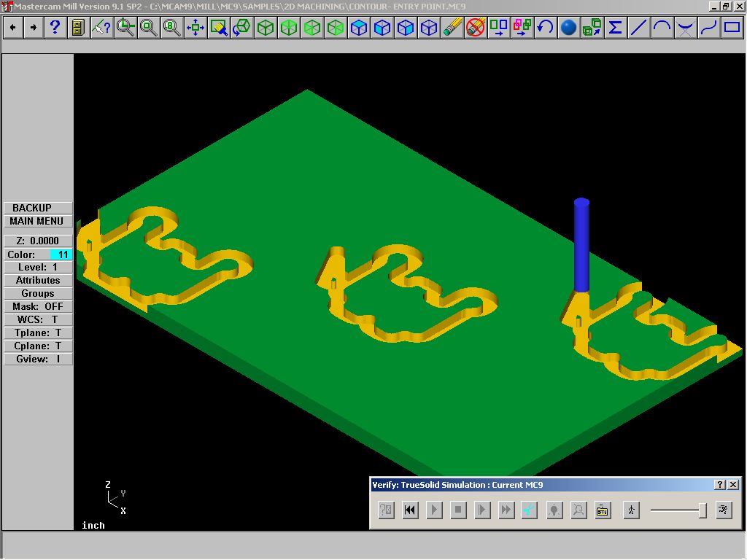Screen dimensions: 747x560
Task: Toggle the Mask: OFF setting
Action: [x=38, y=307]
